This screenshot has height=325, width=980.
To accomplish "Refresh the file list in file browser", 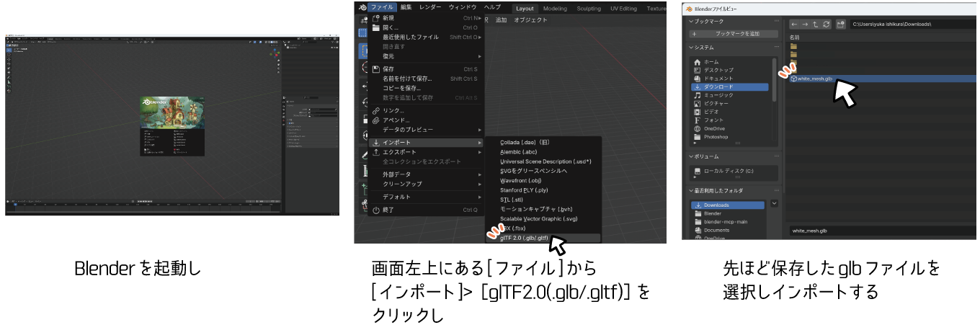I will (x=826, y=24).
